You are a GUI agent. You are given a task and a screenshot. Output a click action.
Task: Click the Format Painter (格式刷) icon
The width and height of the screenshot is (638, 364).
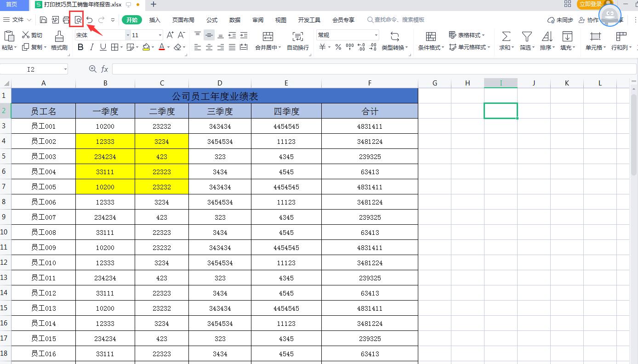point(59,40)
